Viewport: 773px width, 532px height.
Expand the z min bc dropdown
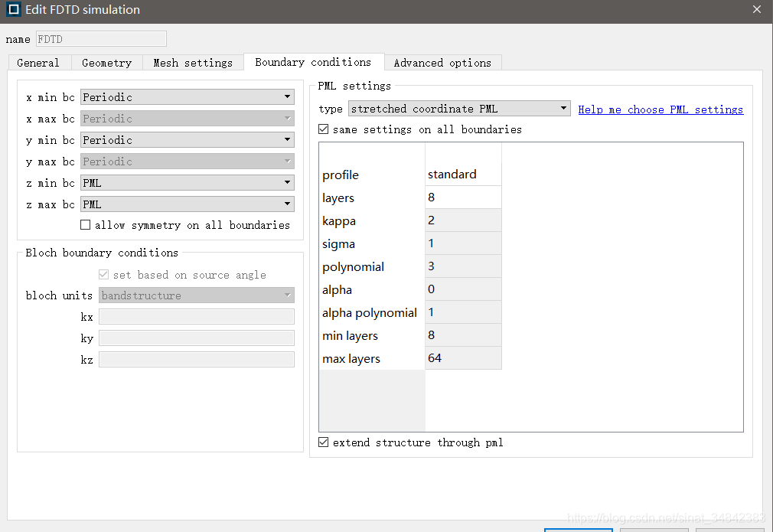(188, 183)
